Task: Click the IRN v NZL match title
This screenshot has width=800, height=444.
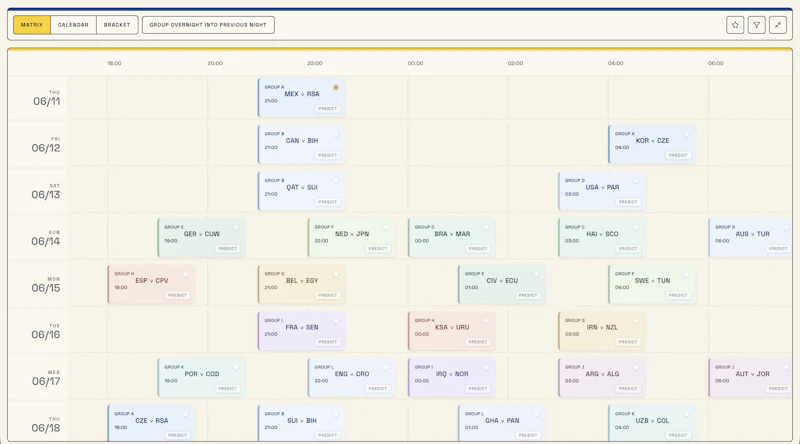Action: (x=602, y=328)
